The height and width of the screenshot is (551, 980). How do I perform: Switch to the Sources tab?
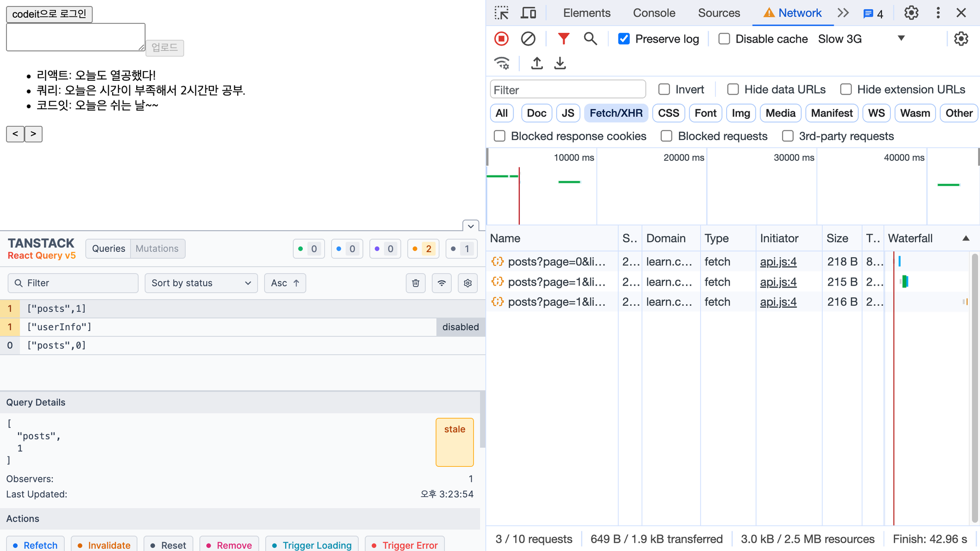tap(719, 13)
